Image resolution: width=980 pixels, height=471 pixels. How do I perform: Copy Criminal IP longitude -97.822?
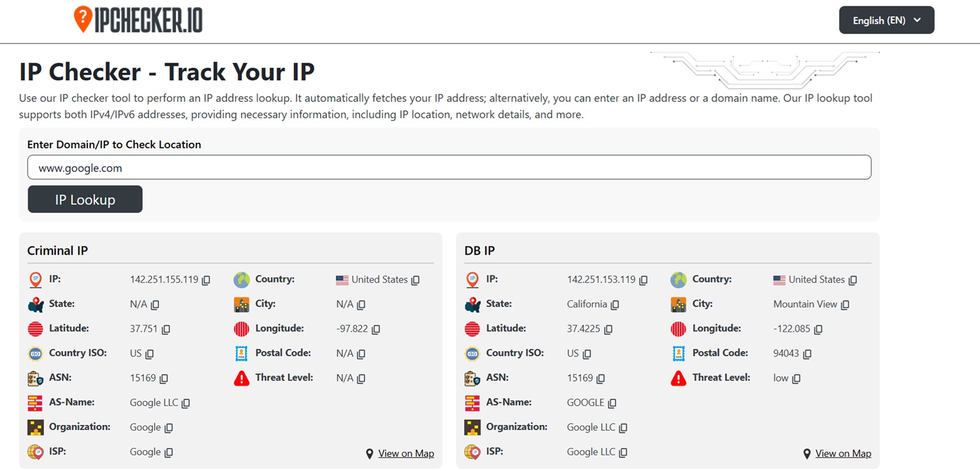(376, 330)
